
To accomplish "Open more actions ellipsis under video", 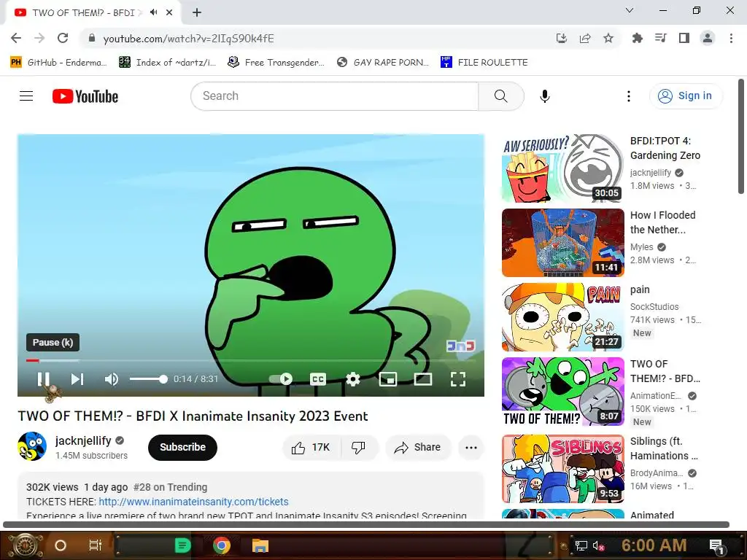I will [471, 447].
